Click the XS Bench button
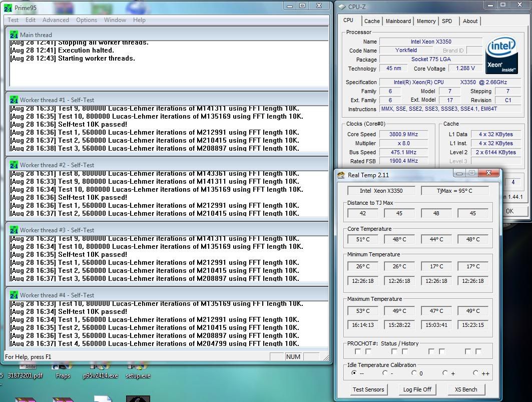 466,389
